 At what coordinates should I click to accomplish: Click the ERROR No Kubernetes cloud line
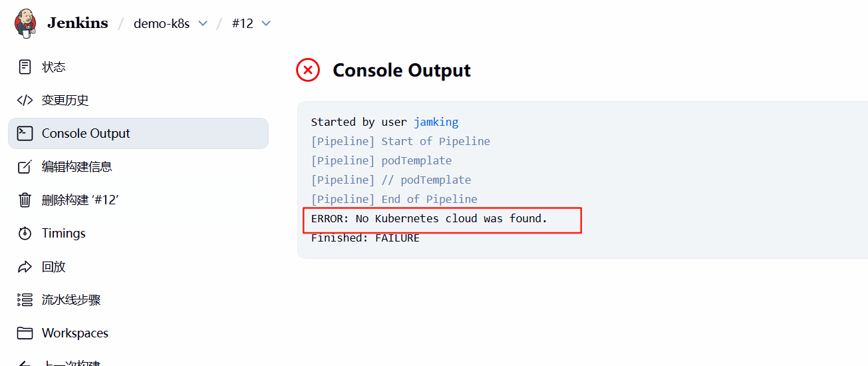429,218
